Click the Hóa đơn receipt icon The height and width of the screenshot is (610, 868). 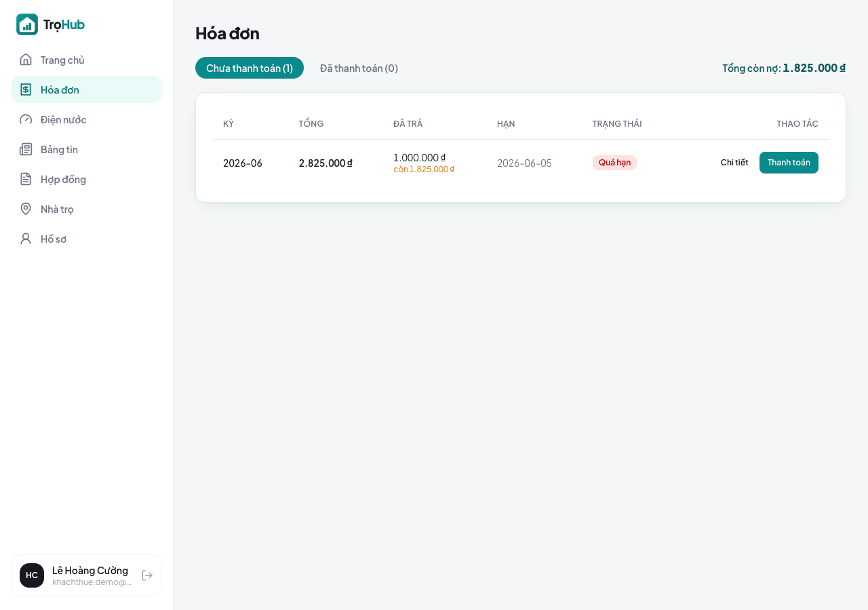pos(26,89)
